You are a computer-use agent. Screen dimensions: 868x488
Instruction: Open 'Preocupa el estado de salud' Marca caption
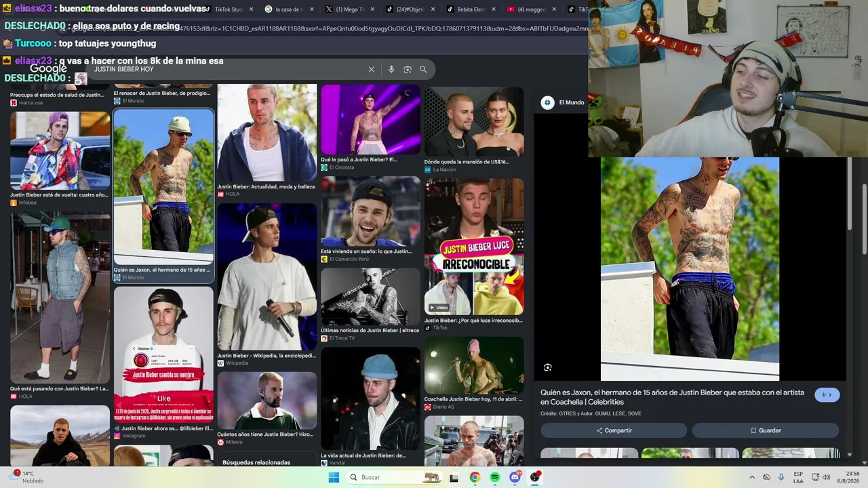57,95
